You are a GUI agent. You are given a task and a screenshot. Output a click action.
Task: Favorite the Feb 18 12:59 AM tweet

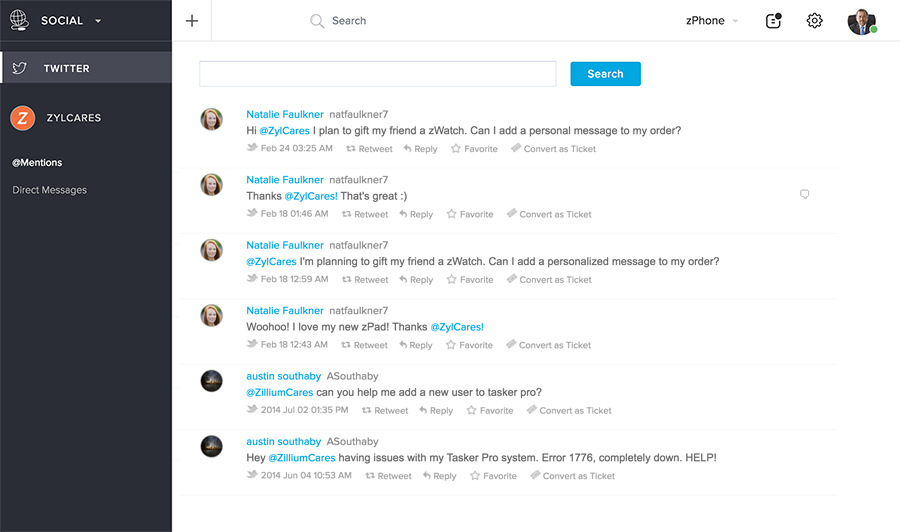(x=470, y=280)
